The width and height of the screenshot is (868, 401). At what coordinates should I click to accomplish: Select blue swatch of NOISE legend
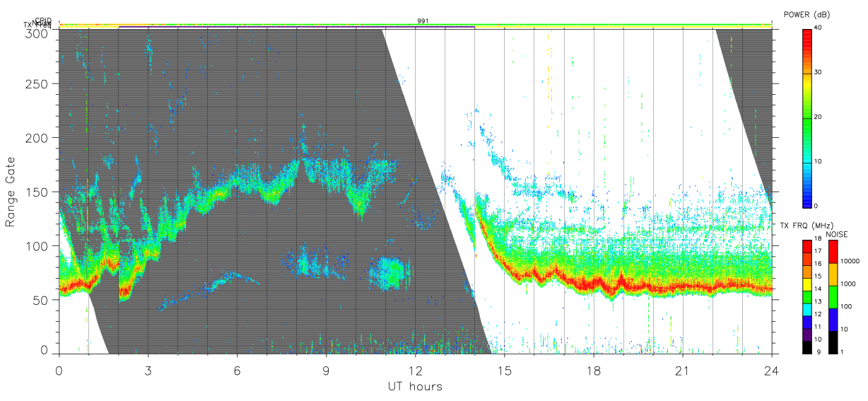click(x=832, y=319)
